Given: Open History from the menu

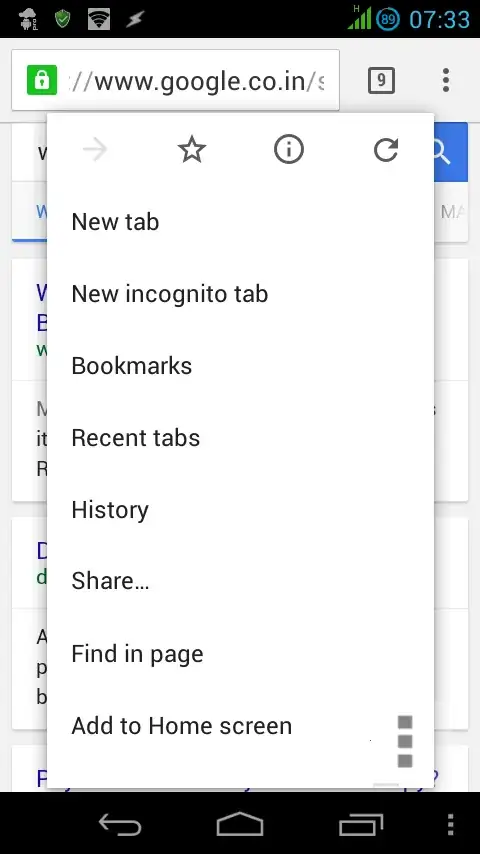Looking at the screenshot, I should point(240,510).
